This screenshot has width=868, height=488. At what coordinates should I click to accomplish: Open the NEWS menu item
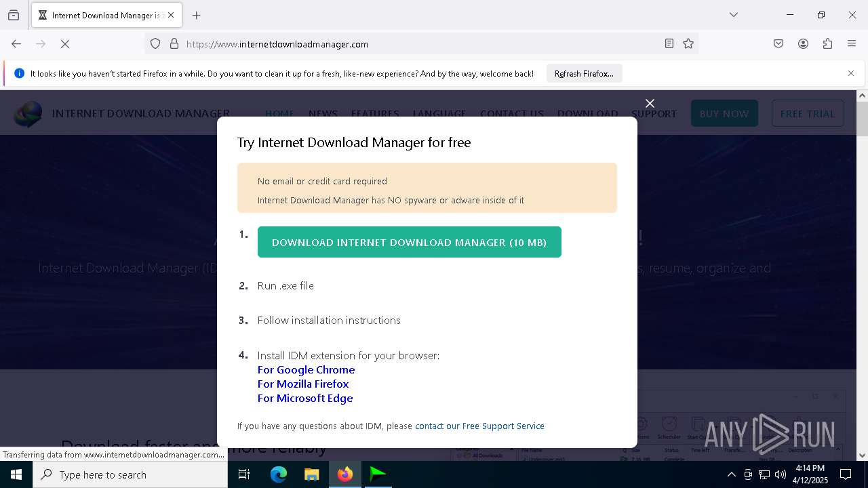[323, 113]
